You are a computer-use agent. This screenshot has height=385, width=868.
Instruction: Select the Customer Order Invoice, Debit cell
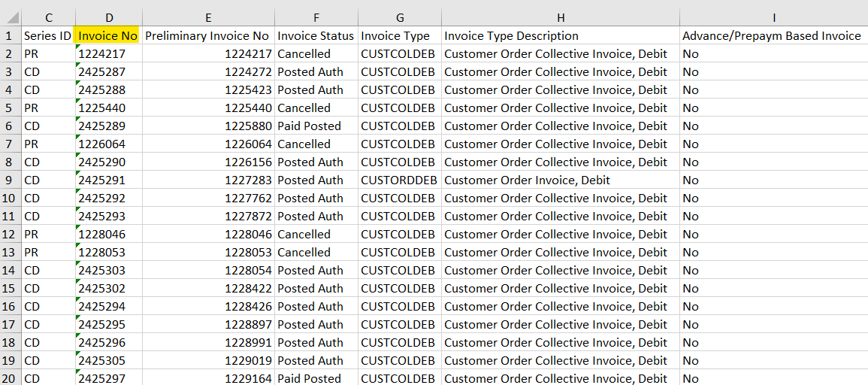pyautogui.click(x=528, y=180)
